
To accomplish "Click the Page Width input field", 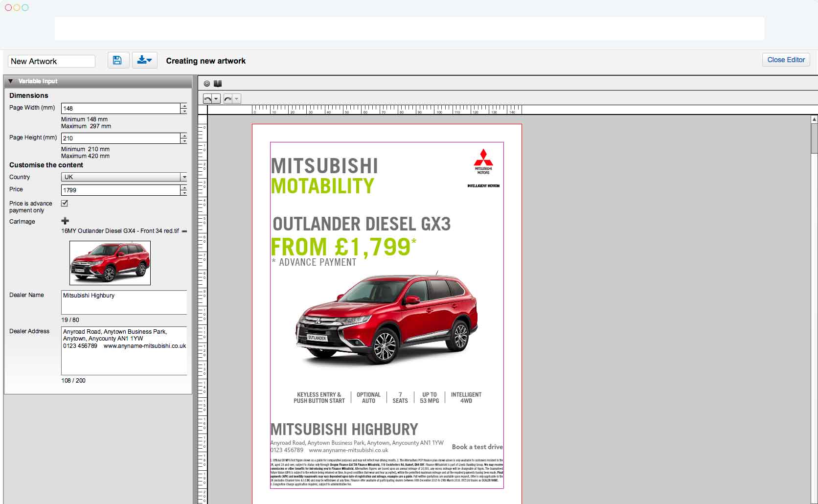I will [120, 109].
